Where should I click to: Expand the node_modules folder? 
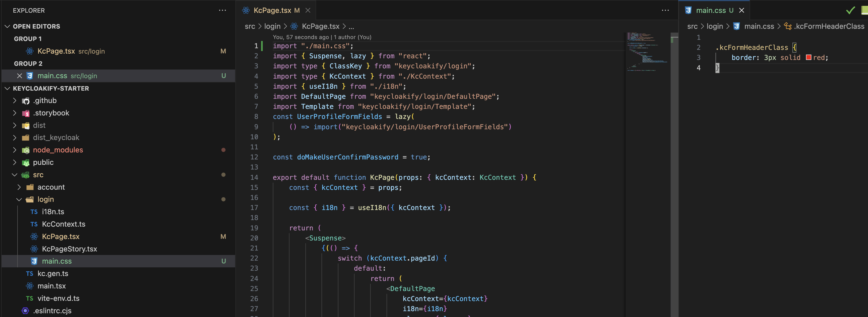[15, 150]
